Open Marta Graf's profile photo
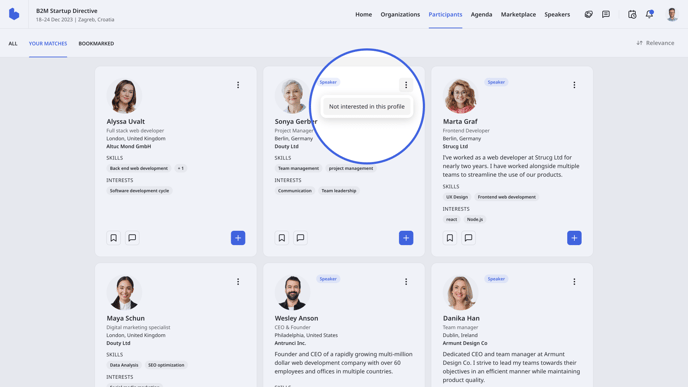This screenshot has width=688, height=387. [460, 96]
